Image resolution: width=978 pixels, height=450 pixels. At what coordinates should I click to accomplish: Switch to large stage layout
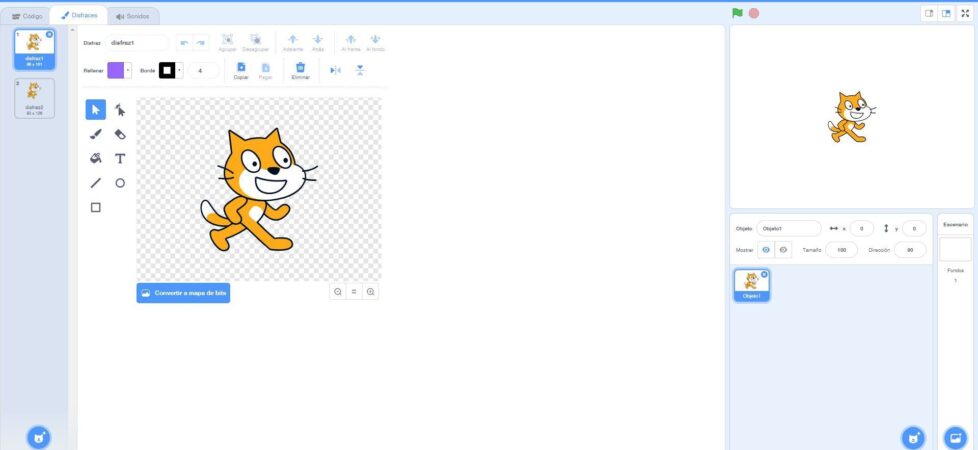(x=946, y=13)
